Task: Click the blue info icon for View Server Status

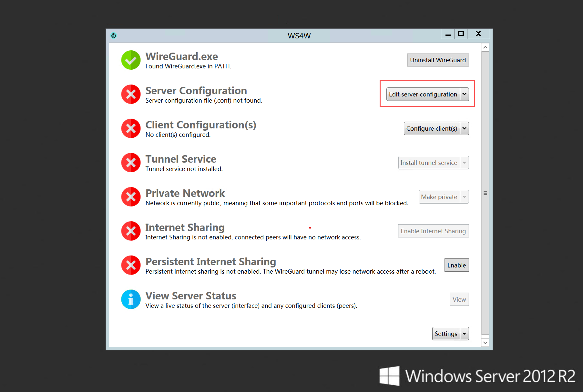Action: (131, 299)
